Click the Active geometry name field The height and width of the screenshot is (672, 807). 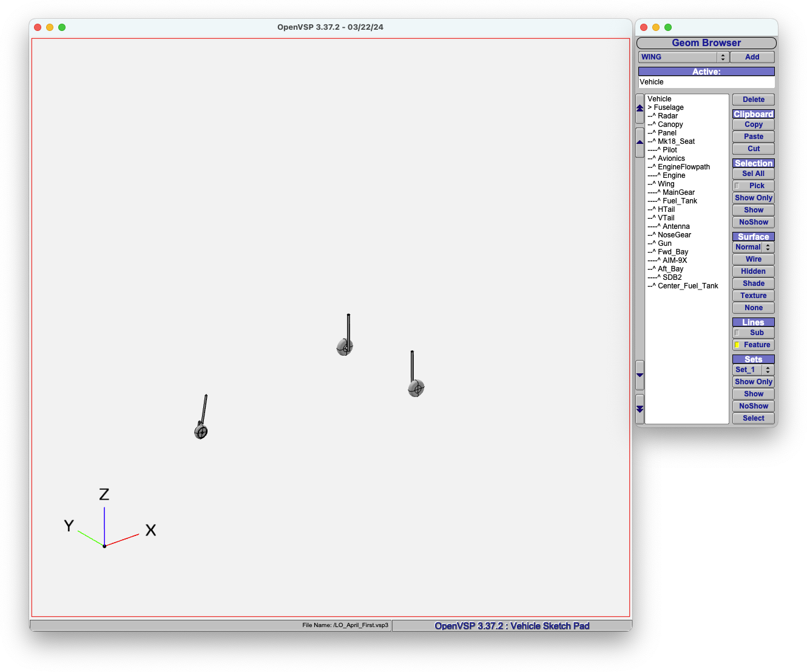706,82
